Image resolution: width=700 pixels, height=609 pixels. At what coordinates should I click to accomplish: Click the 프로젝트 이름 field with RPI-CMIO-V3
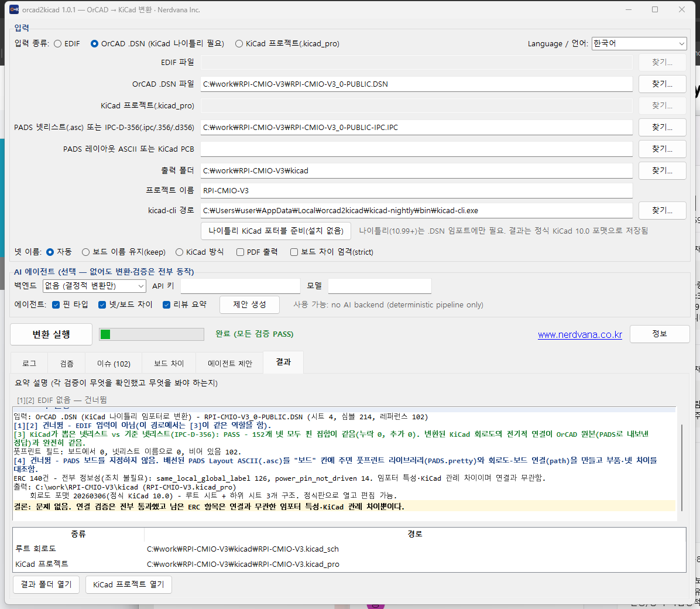click(416, 191)
